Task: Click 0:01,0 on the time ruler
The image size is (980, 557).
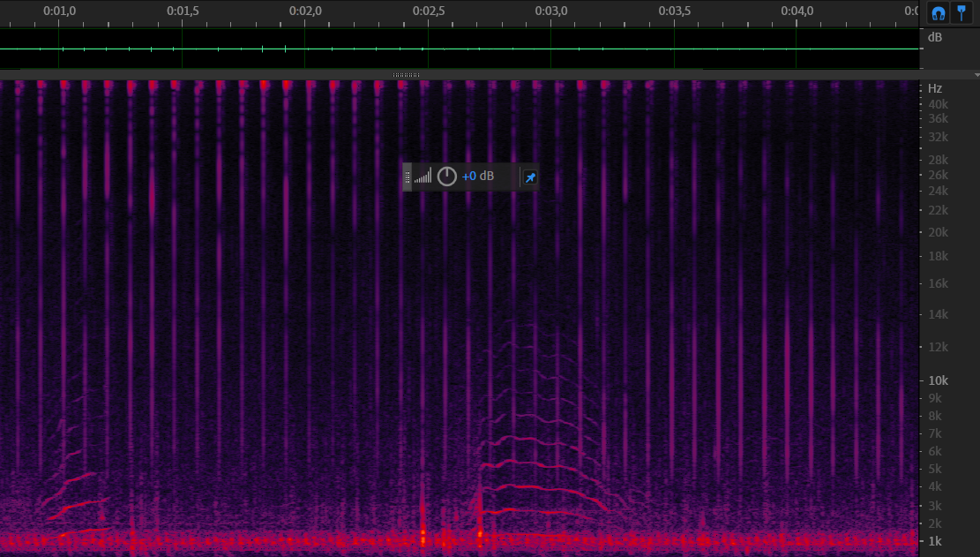Action: click(x=59, y=11)
